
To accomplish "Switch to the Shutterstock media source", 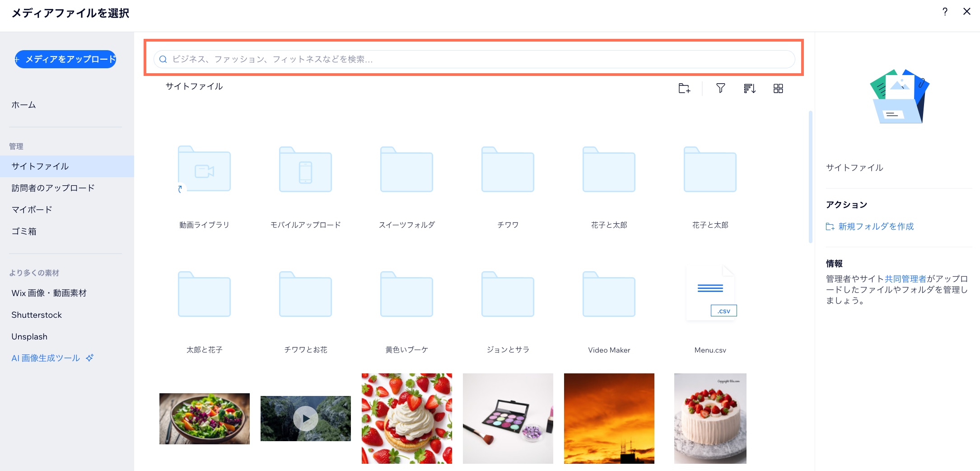I will [x=36, y=315].
